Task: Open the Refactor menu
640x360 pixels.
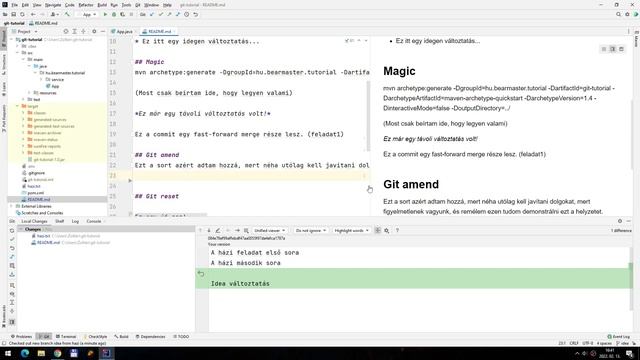Action: click(x=86, y=5)
